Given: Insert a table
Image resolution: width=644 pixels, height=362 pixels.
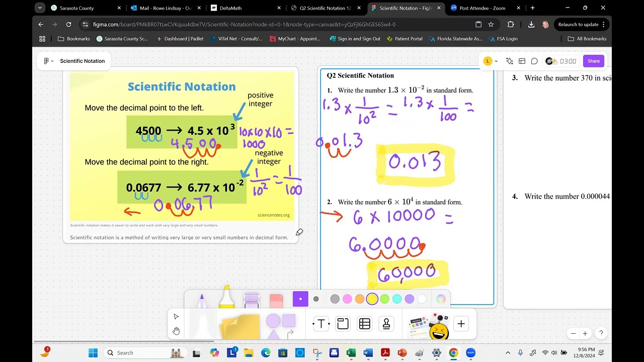Looking at the screenshot, I should click(365, 324).
